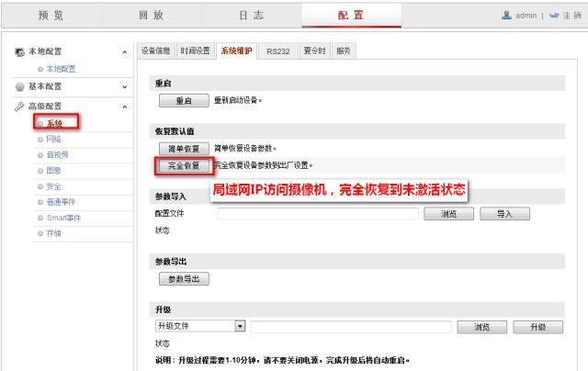Switch to the 时间设置 tab

tap(195, 51)
